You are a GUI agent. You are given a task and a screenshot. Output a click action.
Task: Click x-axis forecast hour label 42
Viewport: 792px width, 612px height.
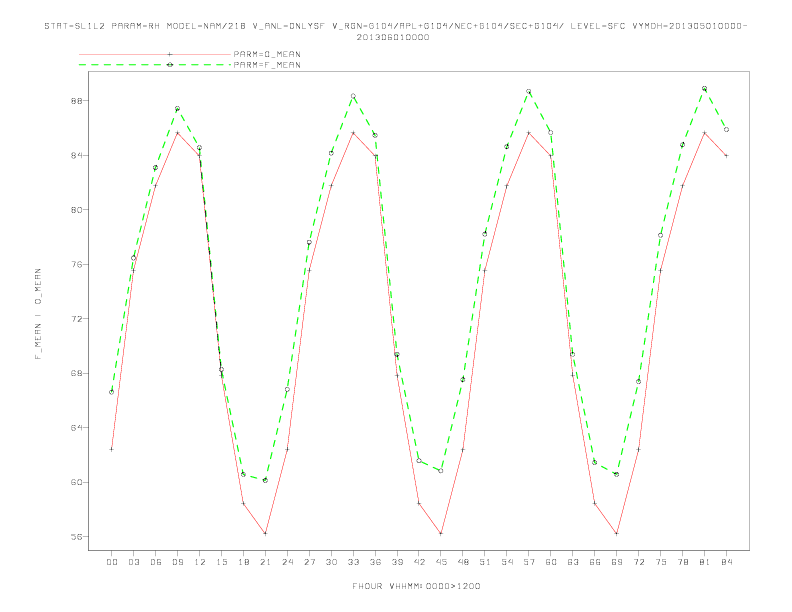pos(419,562)
